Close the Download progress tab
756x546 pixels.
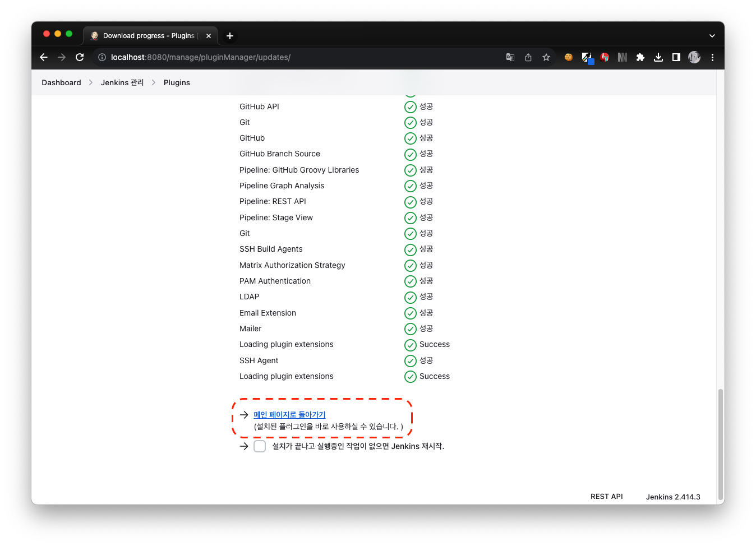pyautogui.click(x=209, y=36)
